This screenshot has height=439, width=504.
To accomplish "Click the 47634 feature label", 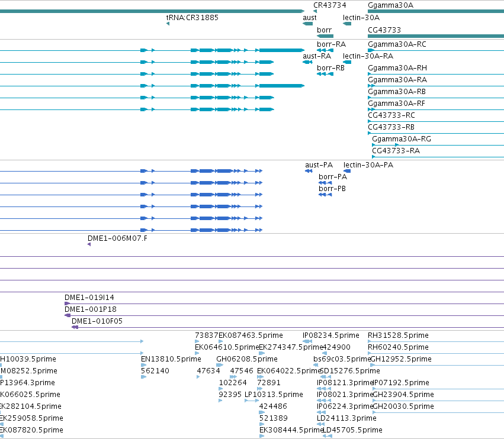I will [x=208, y=371].
